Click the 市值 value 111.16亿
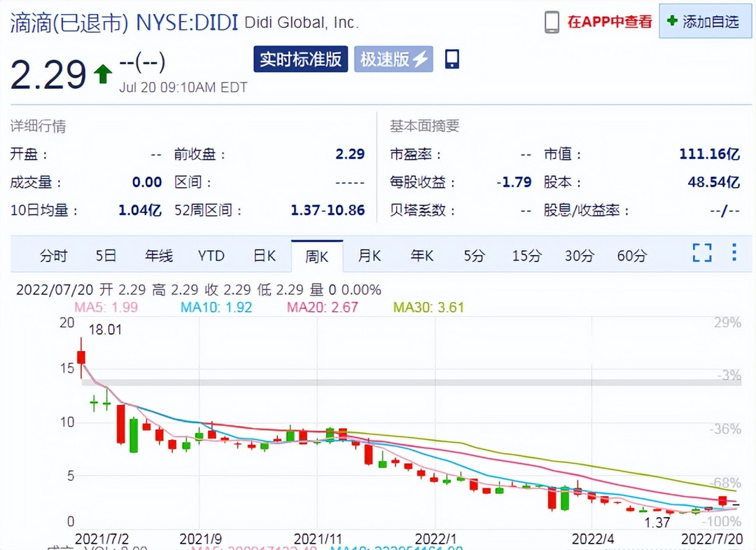Image resolution: width=756 pixels, height=550 pixels. pos(709,154)
